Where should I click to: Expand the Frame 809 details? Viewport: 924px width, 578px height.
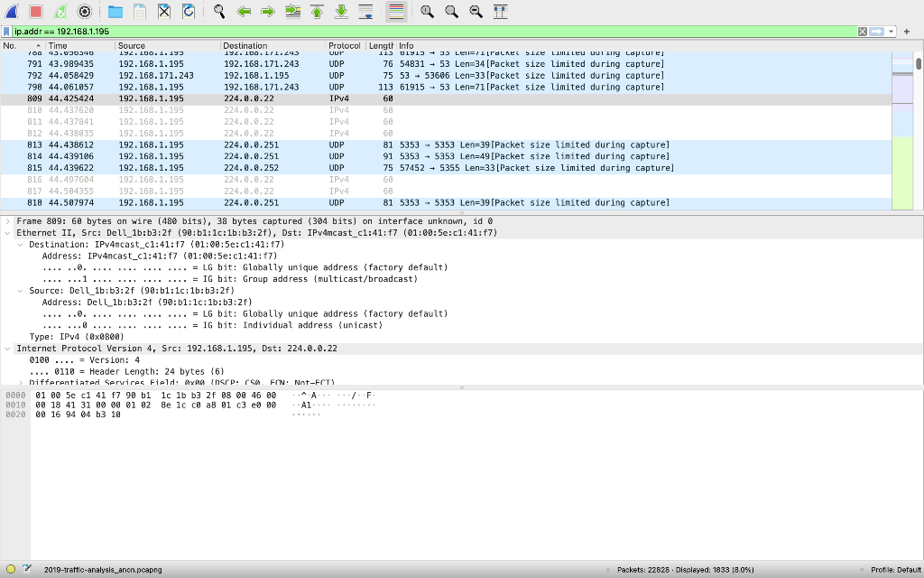click(7, 220)
